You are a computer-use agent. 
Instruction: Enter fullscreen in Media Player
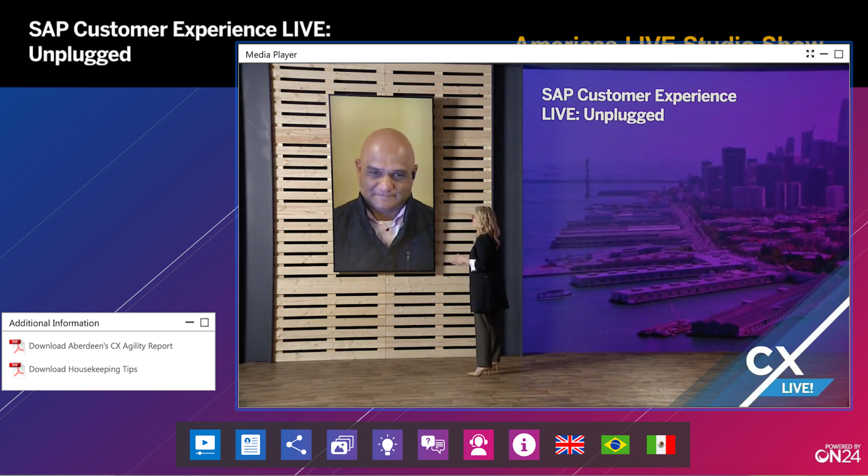click(810, 54)
